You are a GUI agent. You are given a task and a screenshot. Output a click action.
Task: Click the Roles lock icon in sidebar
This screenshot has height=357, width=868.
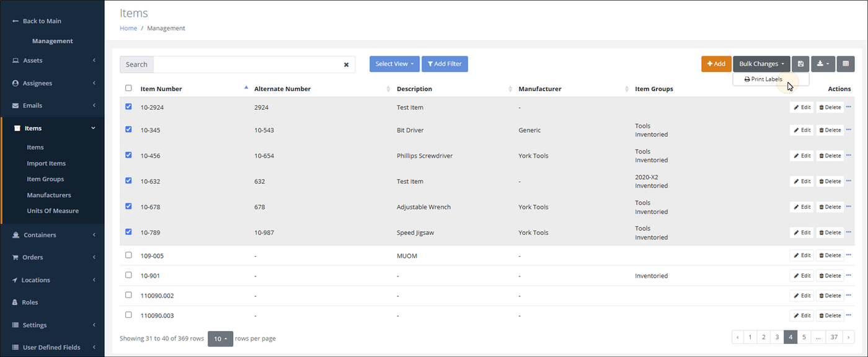click(x=15, y=302)
